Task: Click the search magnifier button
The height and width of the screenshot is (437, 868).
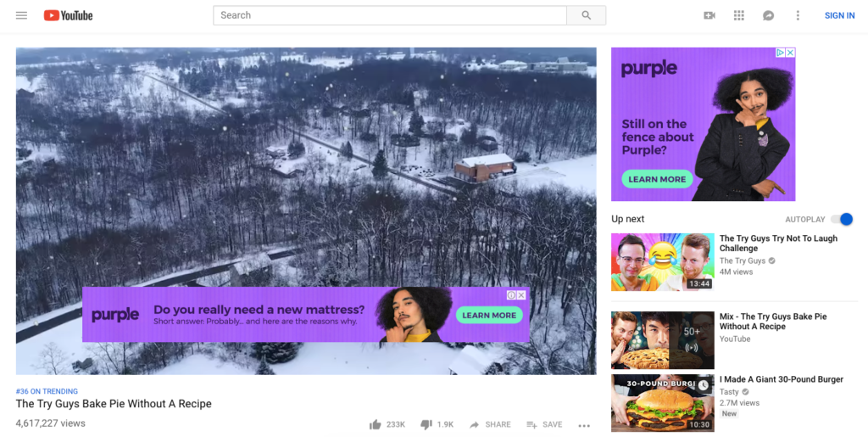Action: (x=587, y=15)
